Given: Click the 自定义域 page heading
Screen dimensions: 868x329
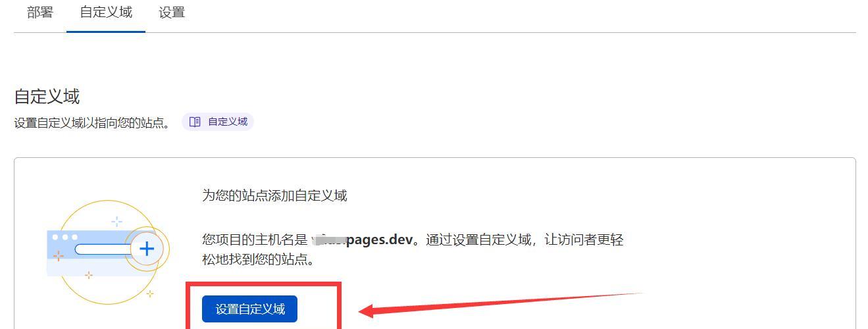Looking at the screenshot, I should tap(47, 97).
